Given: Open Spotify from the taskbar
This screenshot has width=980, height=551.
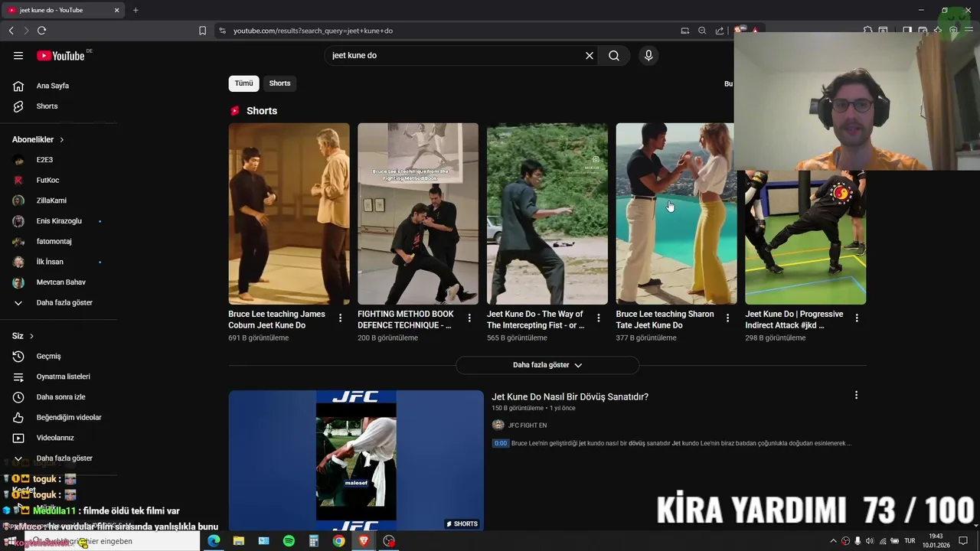Looking at the screenshot, I should point(289,541).
